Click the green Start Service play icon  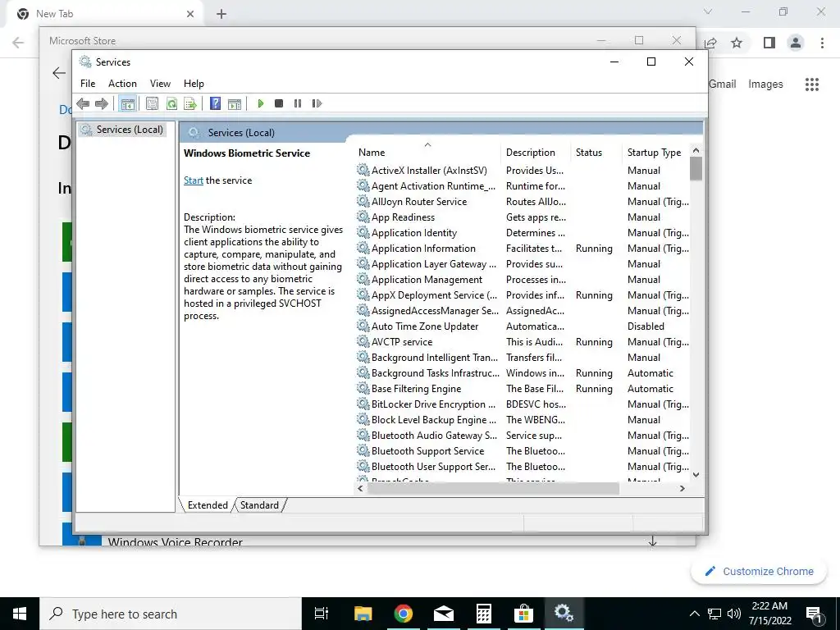(260, 103)
